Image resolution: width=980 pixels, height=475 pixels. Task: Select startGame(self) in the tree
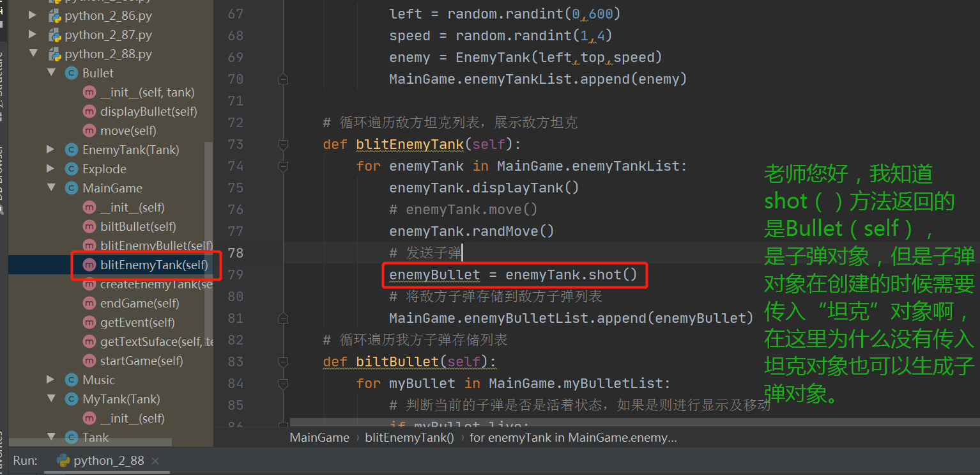(x=142, y=361)
